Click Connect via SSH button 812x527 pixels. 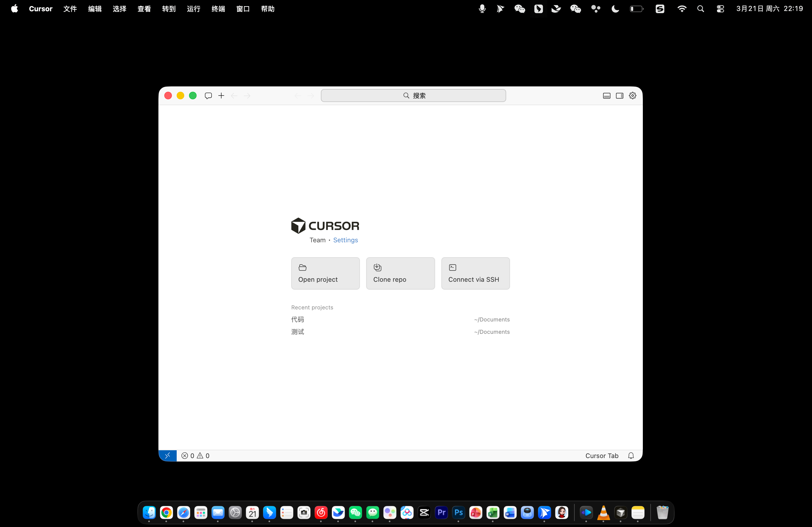[x=475, y=273]
